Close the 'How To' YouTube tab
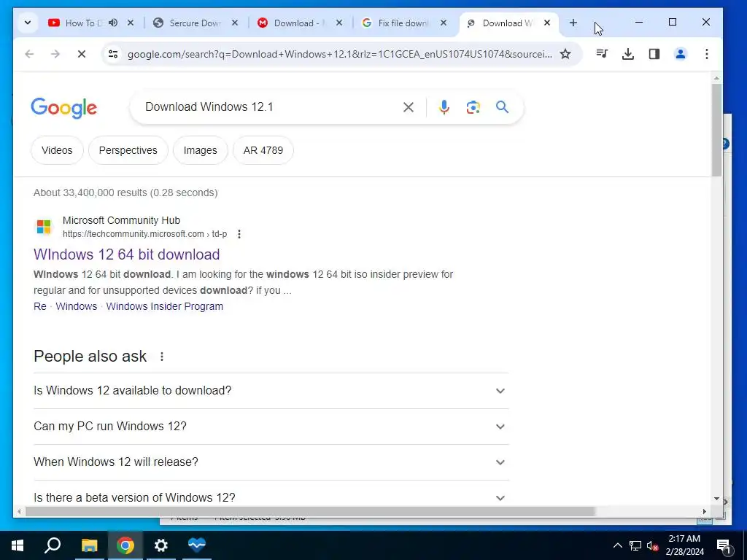 point(131,23)
